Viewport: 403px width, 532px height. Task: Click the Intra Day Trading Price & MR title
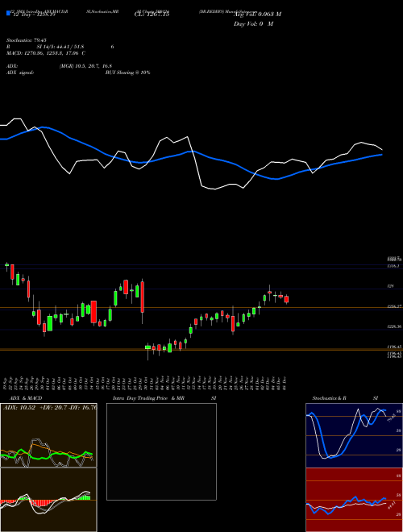[149, 398]
